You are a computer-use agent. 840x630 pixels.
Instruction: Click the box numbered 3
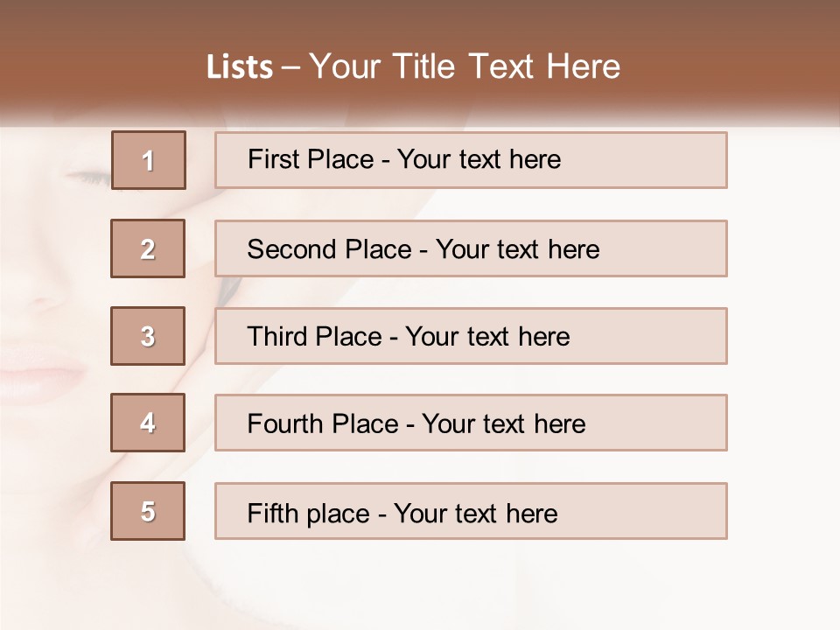point(148,336)
